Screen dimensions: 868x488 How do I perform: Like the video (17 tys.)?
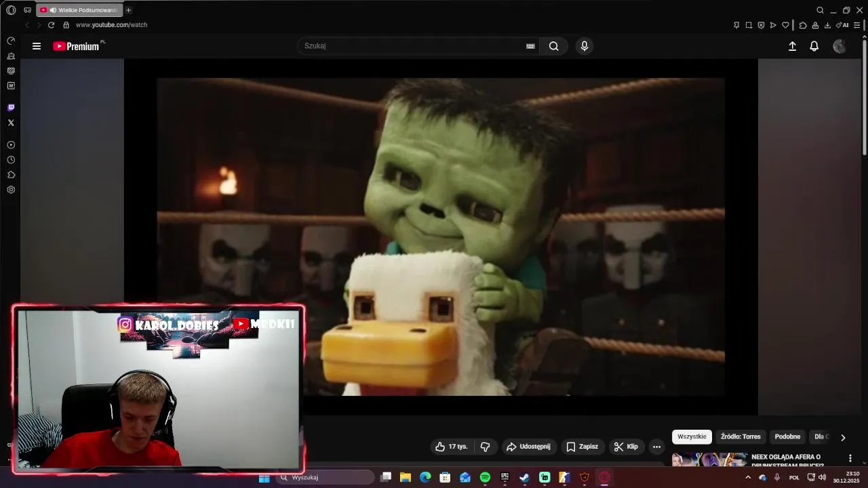[x=452, y=447]
